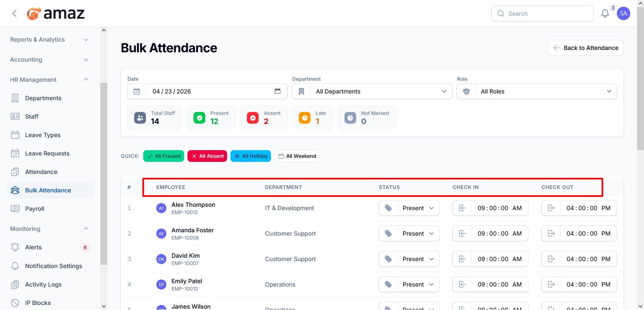Open the All Departments dropdown
This screenshot has height=310, width=644.
point(372,91)
